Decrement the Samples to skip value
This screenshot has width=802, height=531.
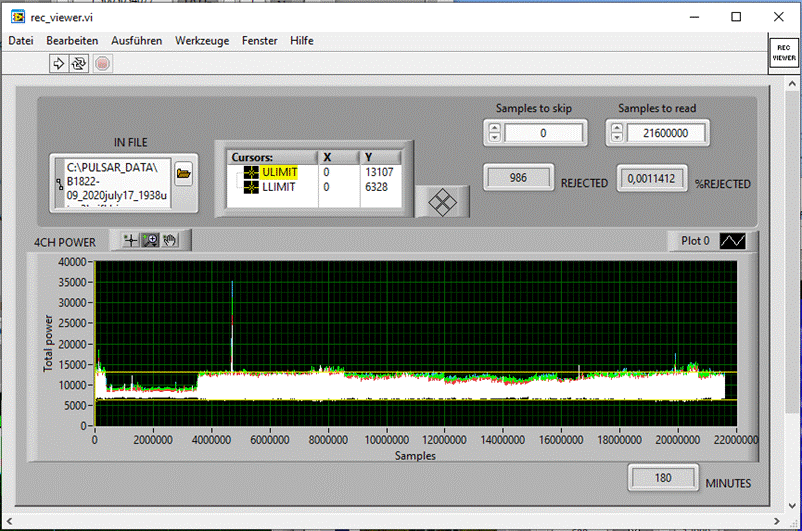(x=495, y=138)
